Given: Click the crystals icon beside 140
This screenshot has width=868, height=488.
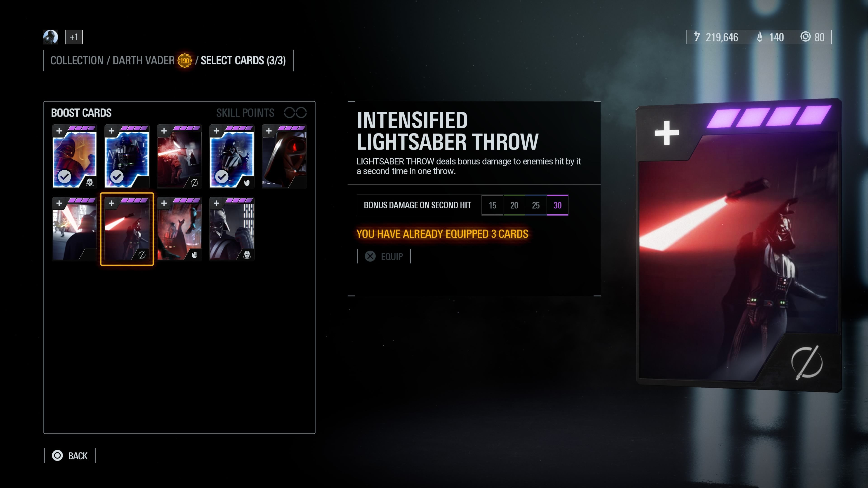Looking at the screenshot, I should point(759,37).
